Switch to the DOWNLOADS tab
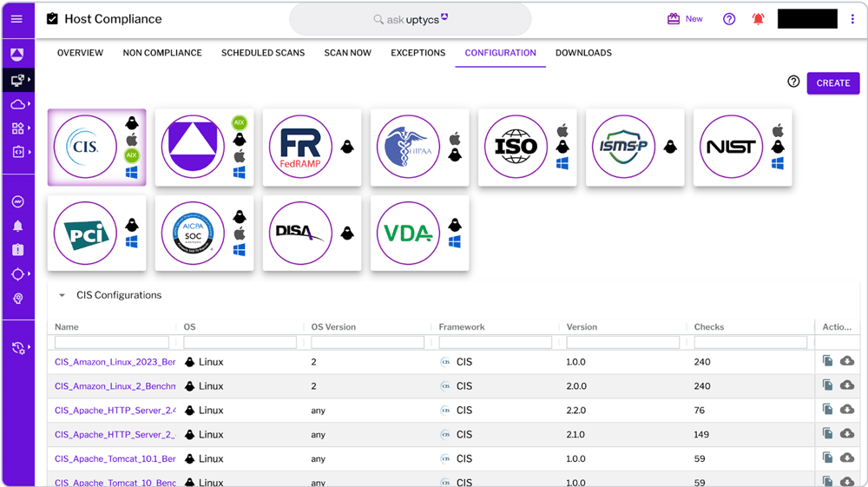This screenshot has width=868, height=487. (x=583, y=53)
